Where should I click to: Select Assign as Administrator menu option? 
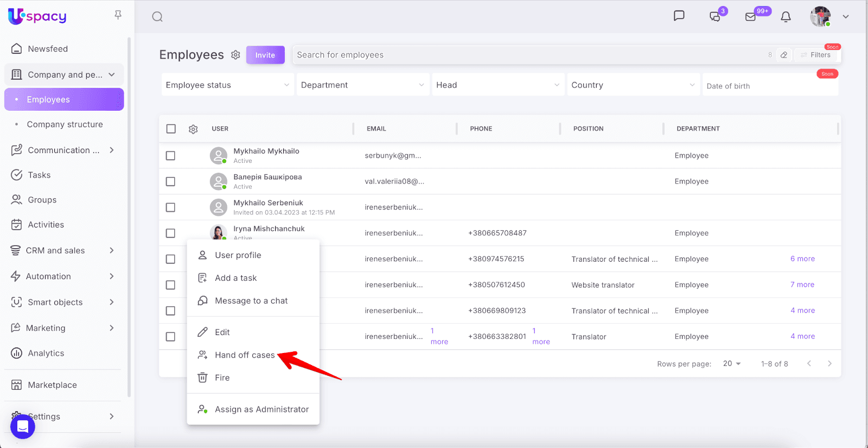261,409
